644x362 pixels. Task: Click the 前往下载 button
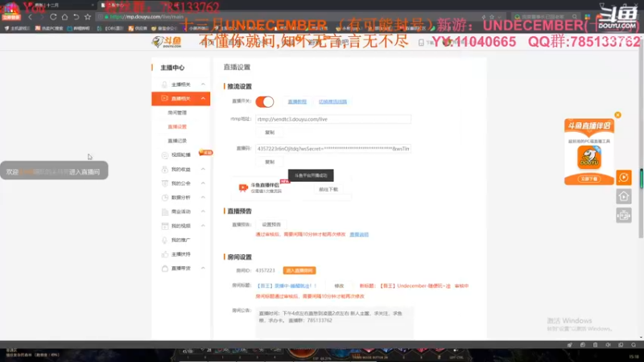pyautogui.click(x=328, y=190)
